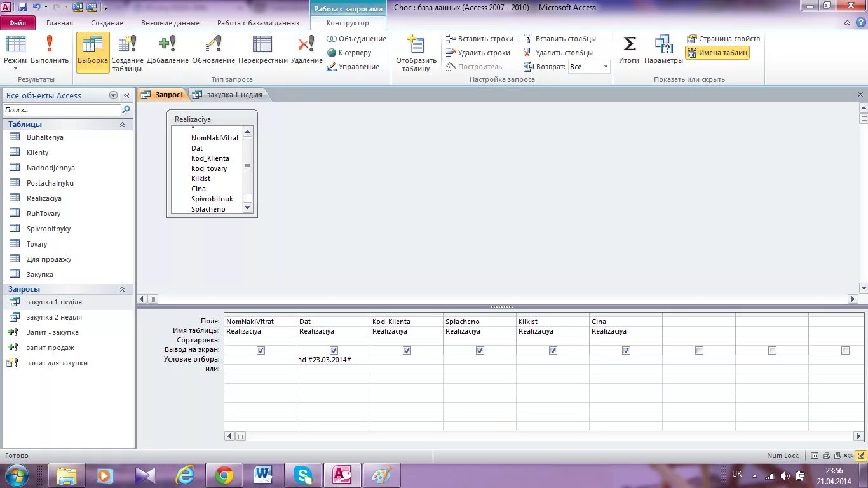Switch to SQL view in status bar

click(848, 456)
